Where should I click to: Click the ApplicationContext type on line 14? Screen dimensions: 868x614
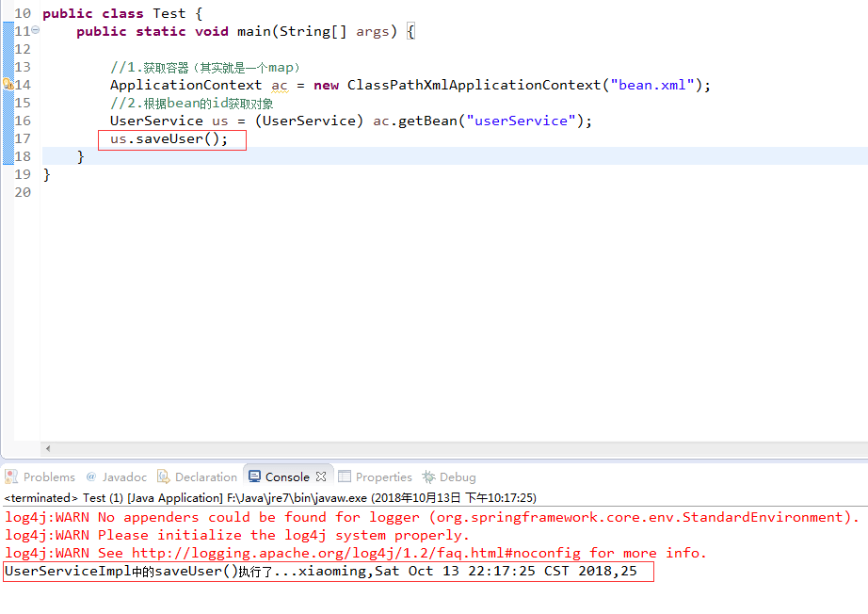click(x=185, y=85)
